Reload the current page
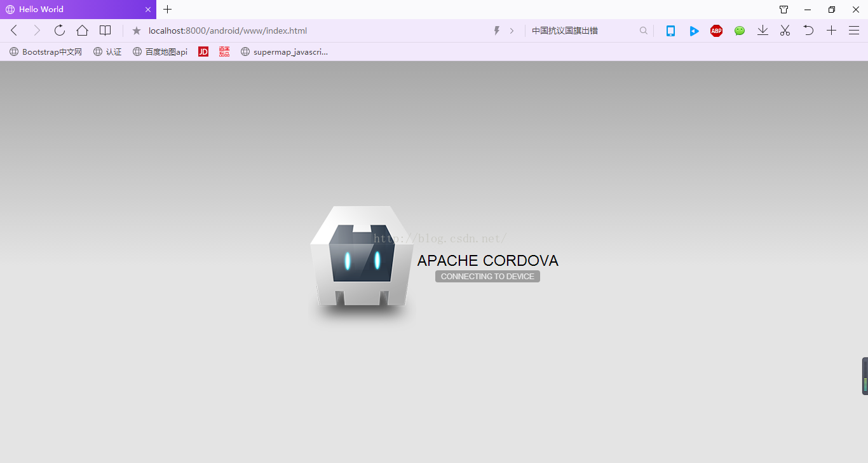The height and width of the screenshot is (463, 868). (59, 31)
